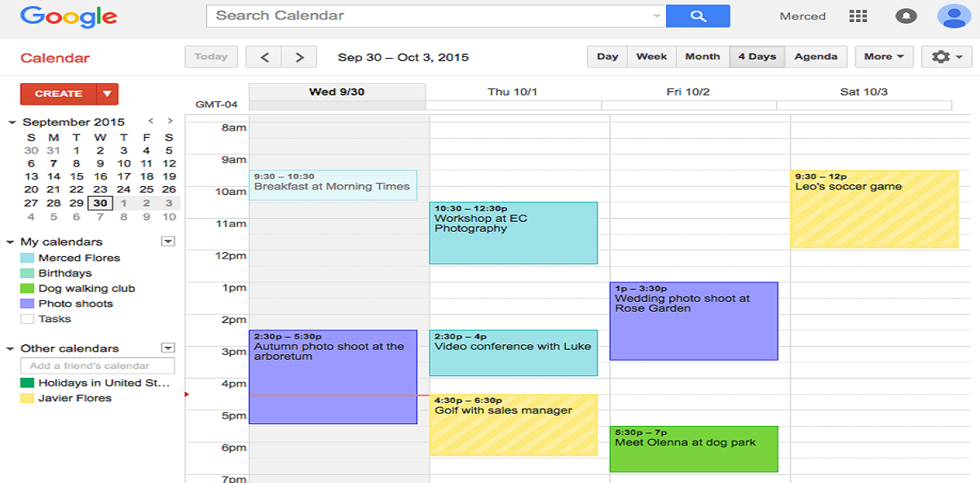Open the My calendars dropdown menu
Image resolution: width=980 pixels, height=483 pixels.
click(167, 241)
